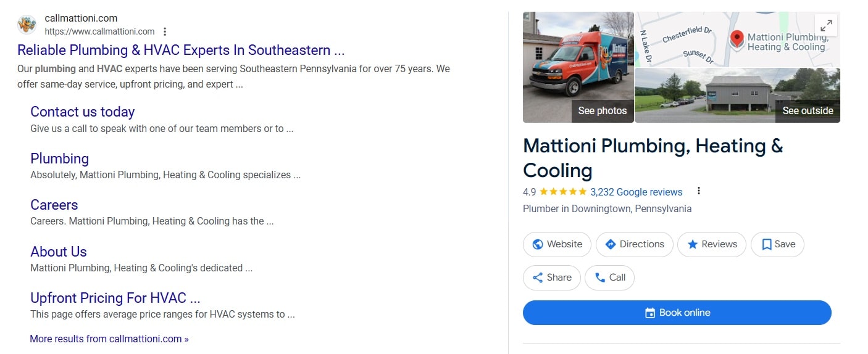Open the Reliable Plumbing & HVAC Experts result
Image resolution: width=868 pixels, height=354 pixels.
181,50
